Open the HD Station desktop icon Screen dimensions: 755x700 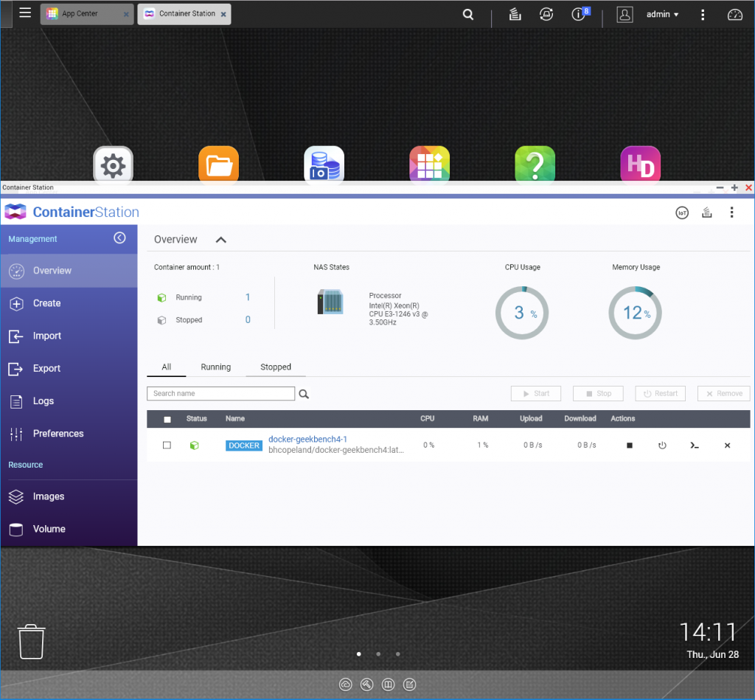641,164
